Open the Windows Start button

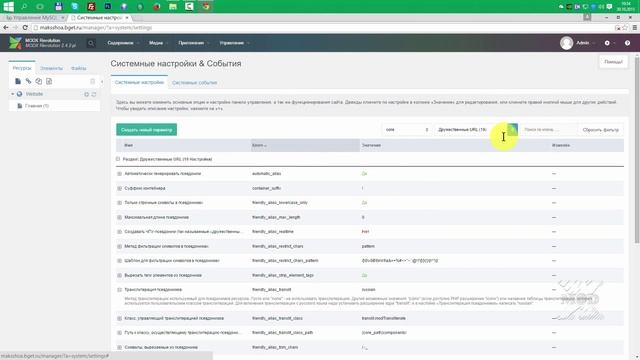coord(9,6)
